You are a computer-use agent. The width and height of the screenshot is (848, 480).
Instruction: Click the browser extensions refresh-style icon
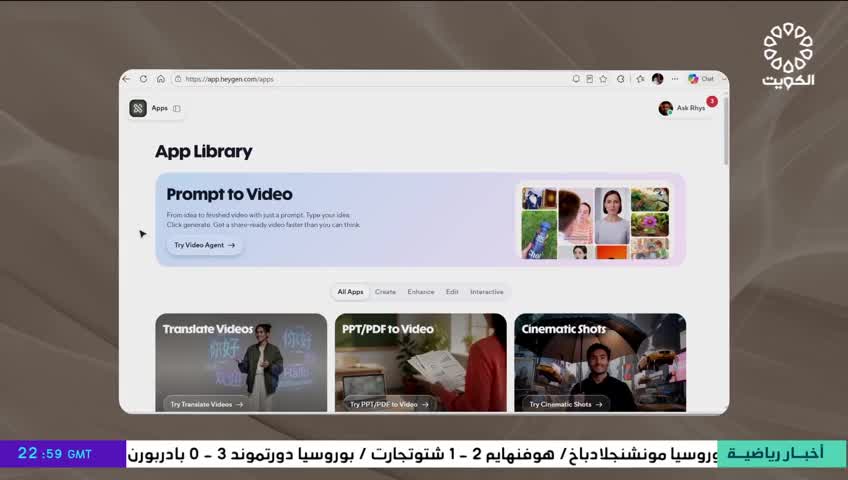(621, 79)
